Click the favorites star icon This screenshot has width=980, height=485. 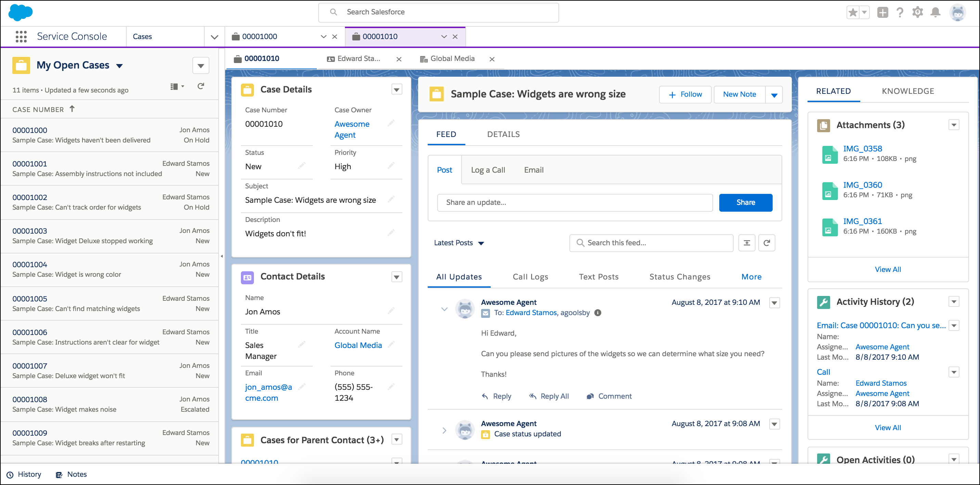pos(853,12)
